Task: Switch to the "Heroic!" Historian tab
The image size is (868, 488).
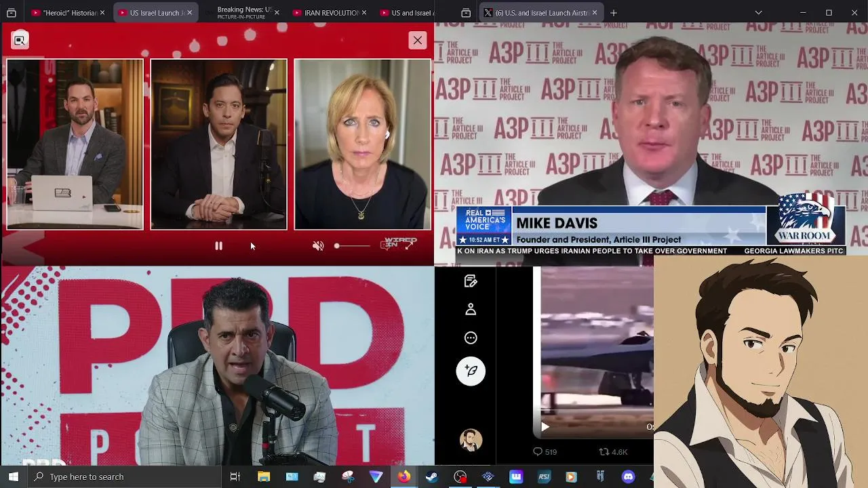Action: pyautogui.click(x=67, y=13)
